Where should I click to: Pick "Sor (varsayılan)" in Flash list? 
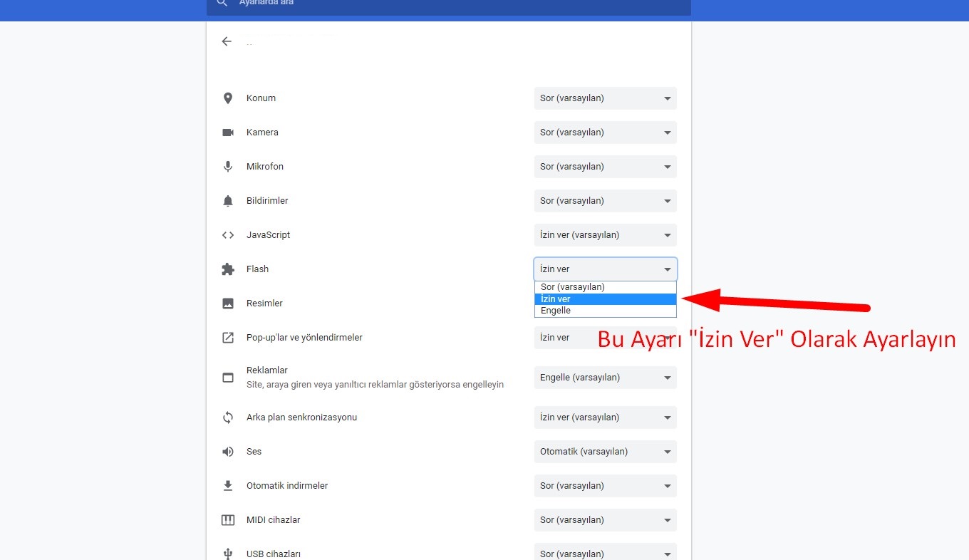605,287
